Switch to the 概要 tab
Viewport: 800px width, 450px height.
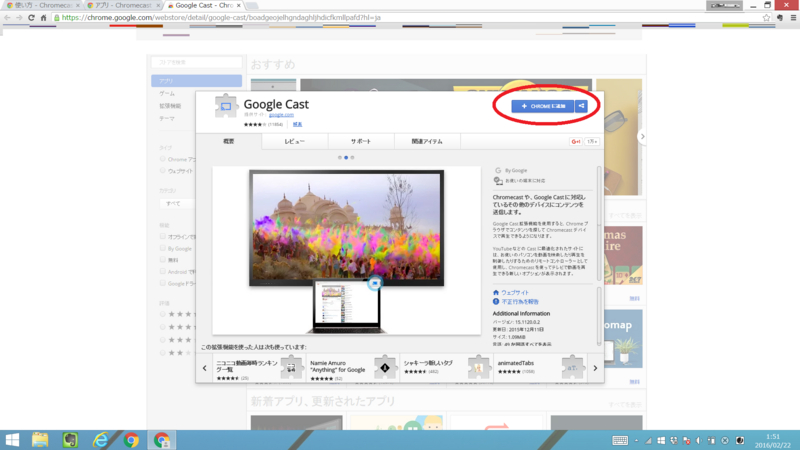click(229, 141)
